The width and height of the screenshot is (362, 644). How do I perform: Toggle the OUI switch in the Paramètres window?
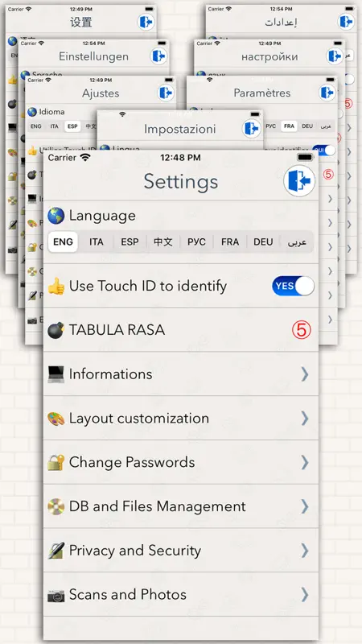(323, 151)
